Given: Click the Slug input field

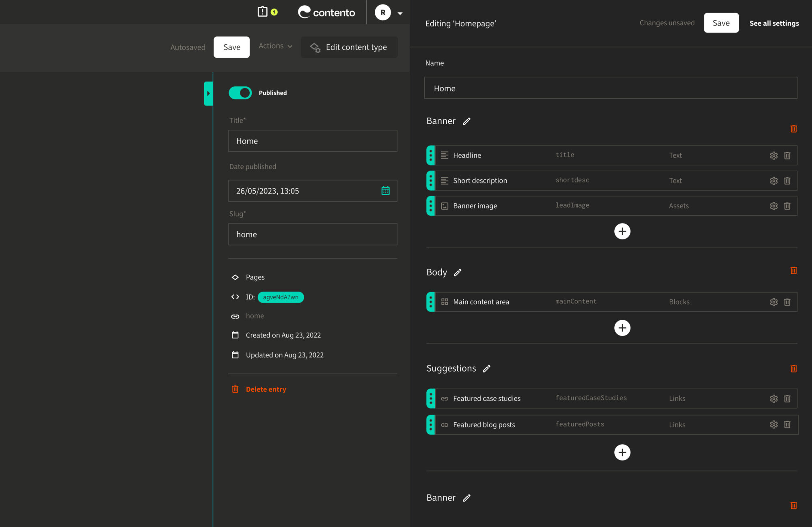Looking at the screenshot, I should point(313,234).
